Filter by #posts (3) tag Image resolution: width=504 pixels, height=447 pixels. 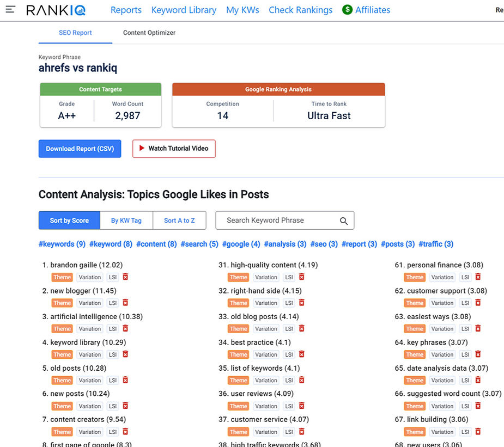coord(398,244)
